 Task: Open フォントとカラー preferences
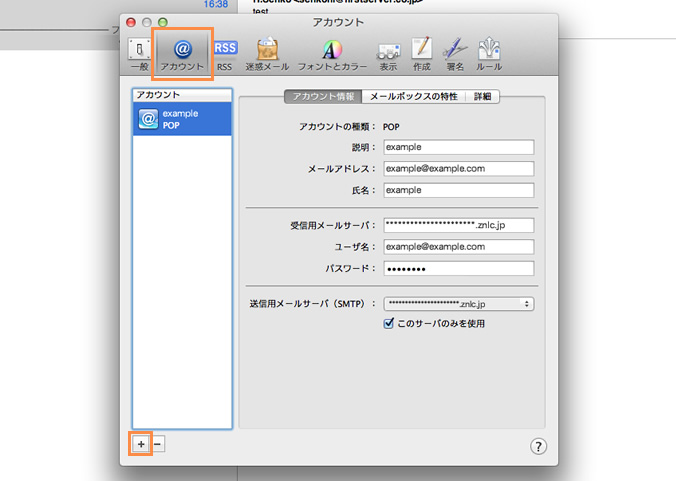[331, 53]
